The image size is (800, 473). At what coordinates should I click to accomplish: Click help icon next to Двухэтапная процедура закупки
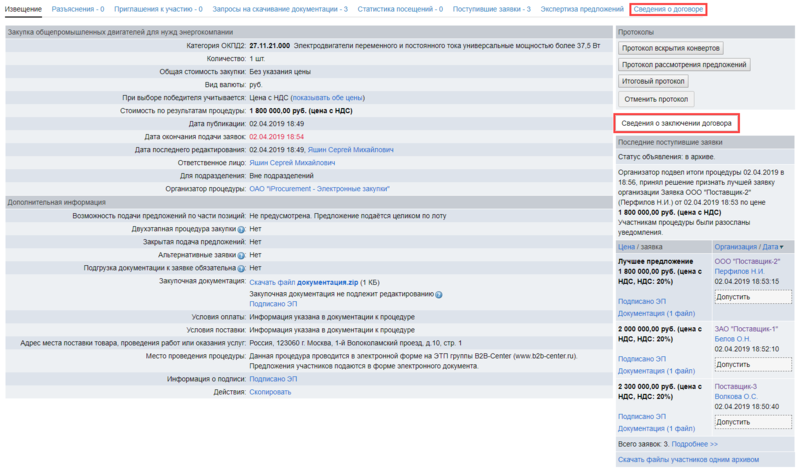point(241,229)
